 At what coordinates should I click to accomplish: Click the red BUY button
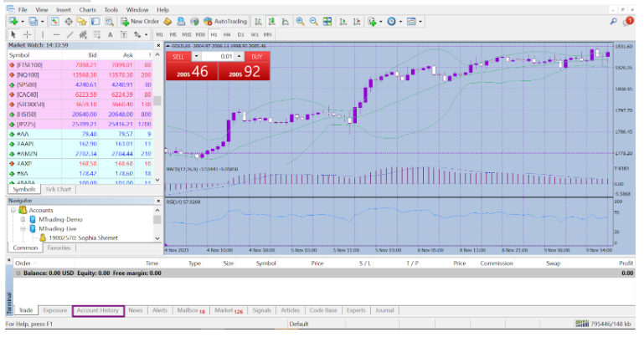pos(257,57)
